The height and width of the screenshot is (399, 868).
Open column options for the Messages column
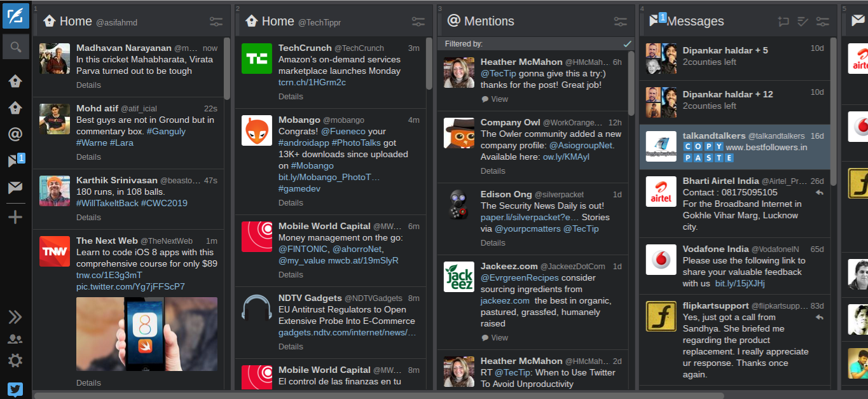823,22
